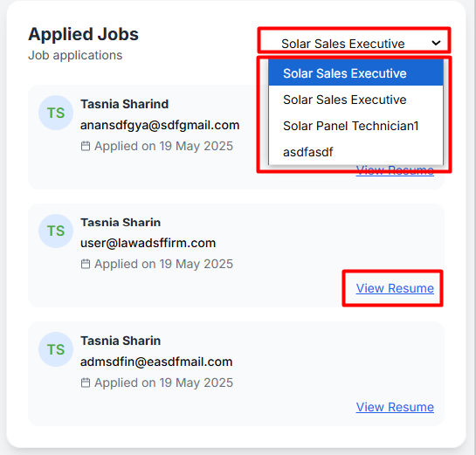Viewport: 476px width, 455px height.
Task: Click calendar icon in Tasnia Sharind's card
Action: (x=86, y=146)
